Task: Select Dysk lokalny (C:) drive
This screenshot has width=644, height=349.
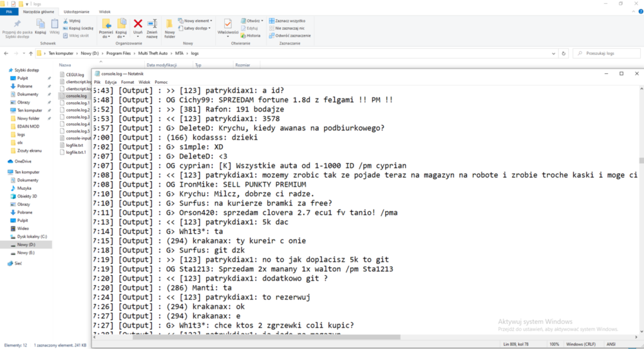Action: pyautogui.click(x=32, y=236)
